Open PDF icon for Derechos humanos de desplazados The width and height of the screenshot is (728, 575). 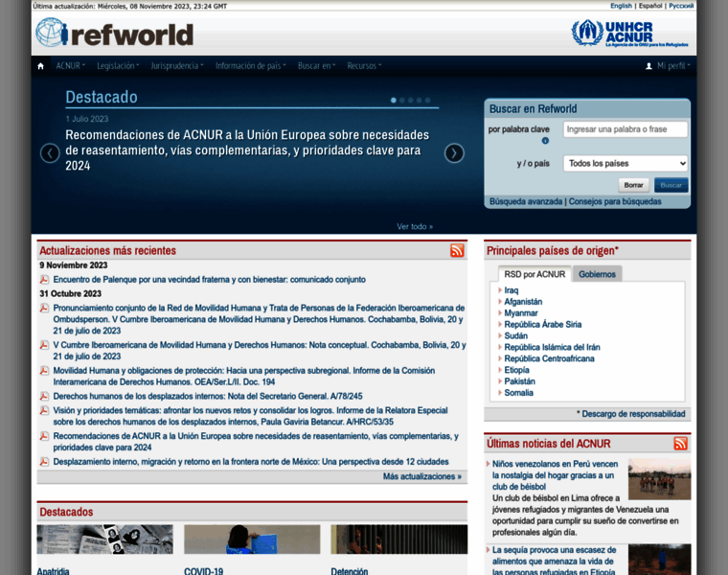point(44,396)
